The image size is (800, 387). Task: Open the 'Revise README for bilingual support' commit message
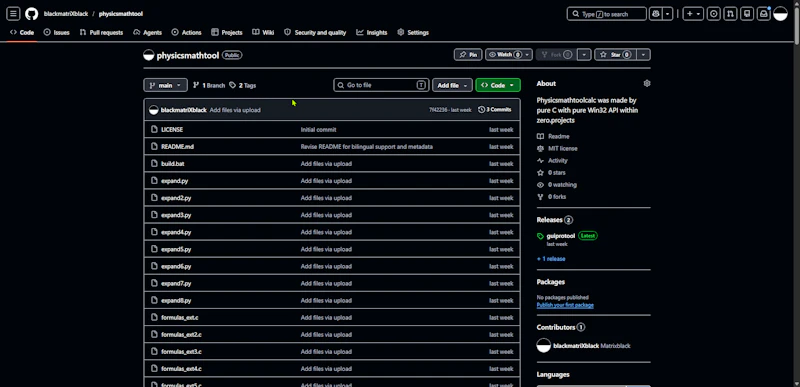coord(366,147)
